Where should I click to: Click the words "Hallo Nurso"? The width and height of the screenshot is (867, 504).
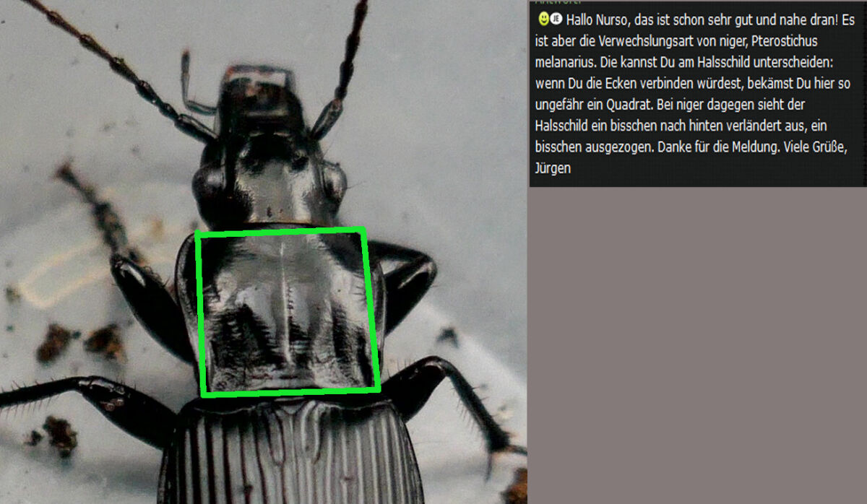tap(596, 19)
